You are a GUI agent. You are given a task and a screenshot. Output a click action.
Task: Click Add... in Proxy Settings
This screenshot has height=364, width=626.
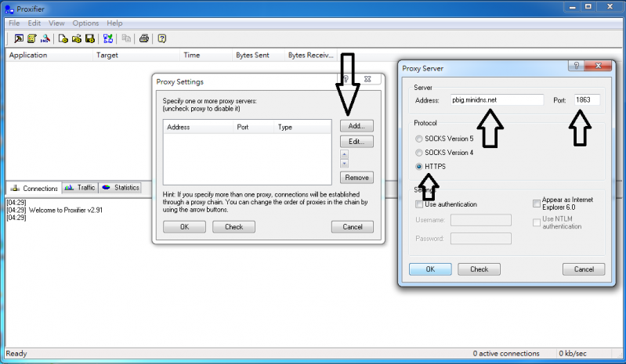356,126
